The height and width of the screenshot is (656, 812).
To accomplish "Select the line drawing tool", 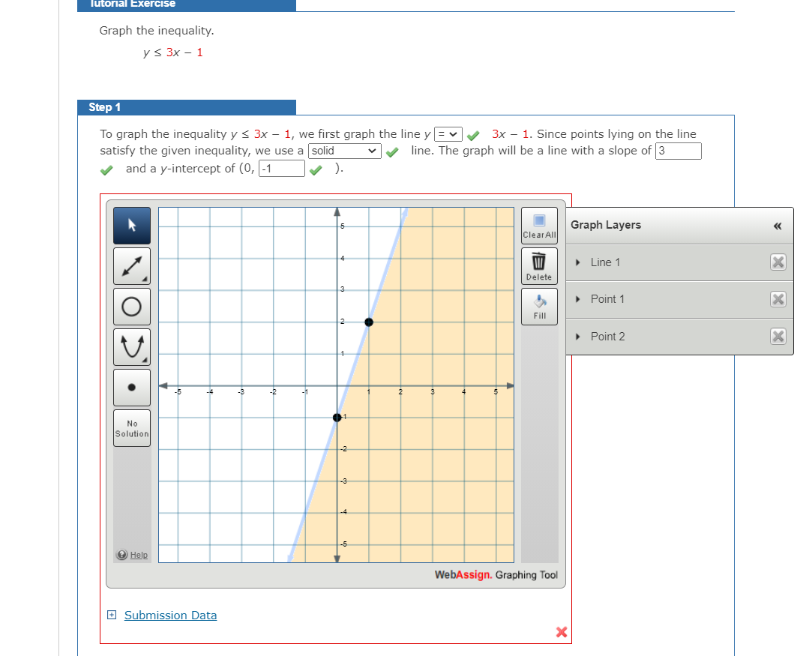I will (131, 265).
